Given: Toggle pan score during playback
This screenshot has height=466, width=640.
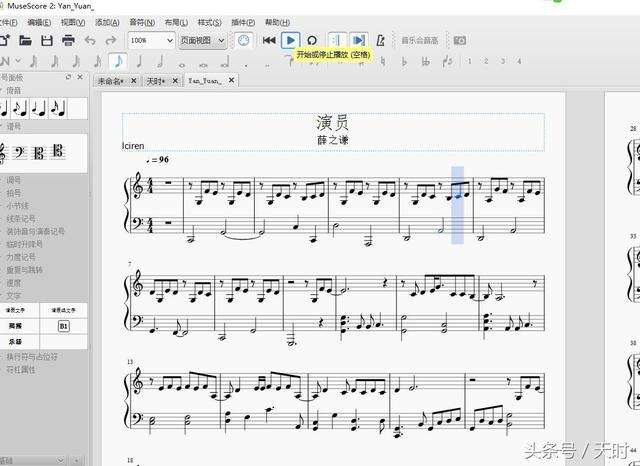Looking at the screenshot, I should pyautogui.click(x=359, y=40).
